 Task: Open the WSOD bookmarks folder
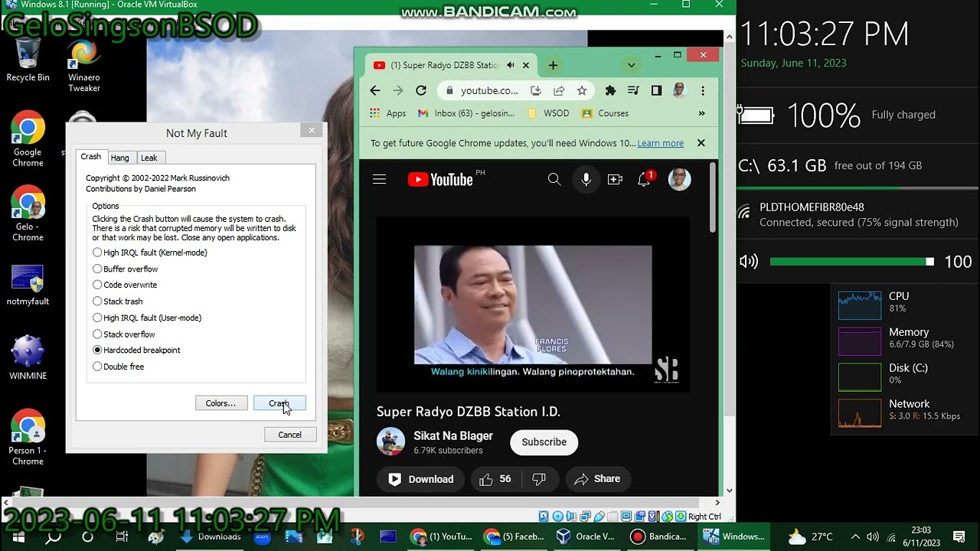pyautogui.click(x=548, y=113)
